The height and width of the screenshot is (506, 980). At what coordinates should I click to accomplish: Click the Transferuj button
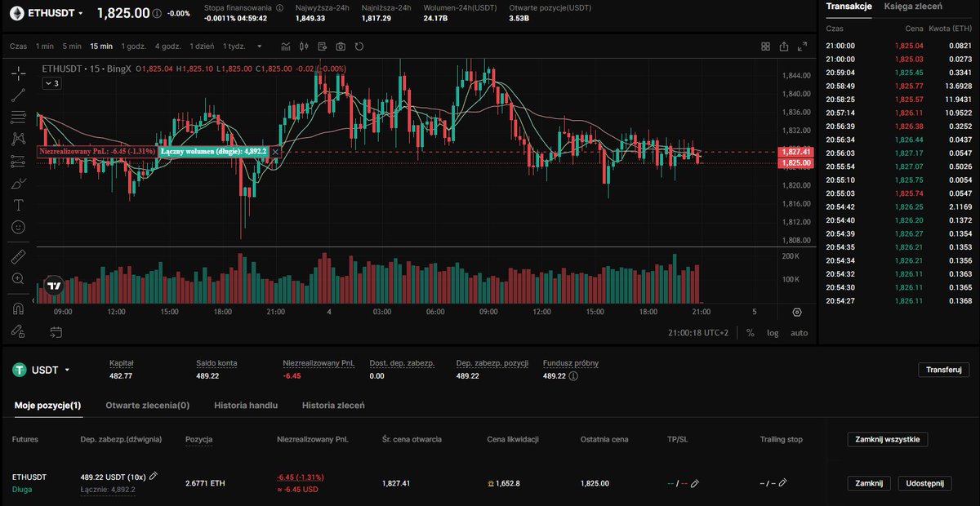click(943, 370)
